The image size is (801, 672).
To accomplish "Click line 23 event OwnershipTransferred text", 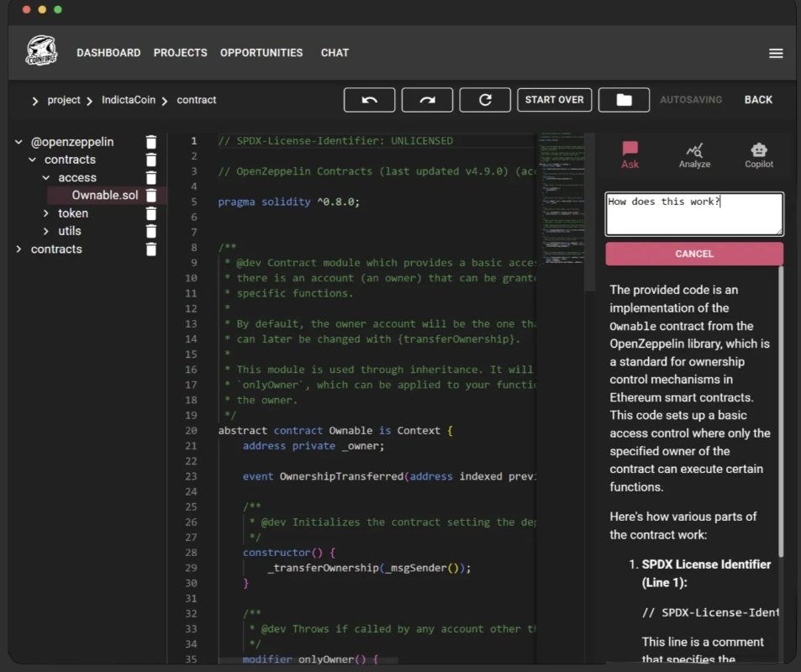I will click(x=389, y=476).
